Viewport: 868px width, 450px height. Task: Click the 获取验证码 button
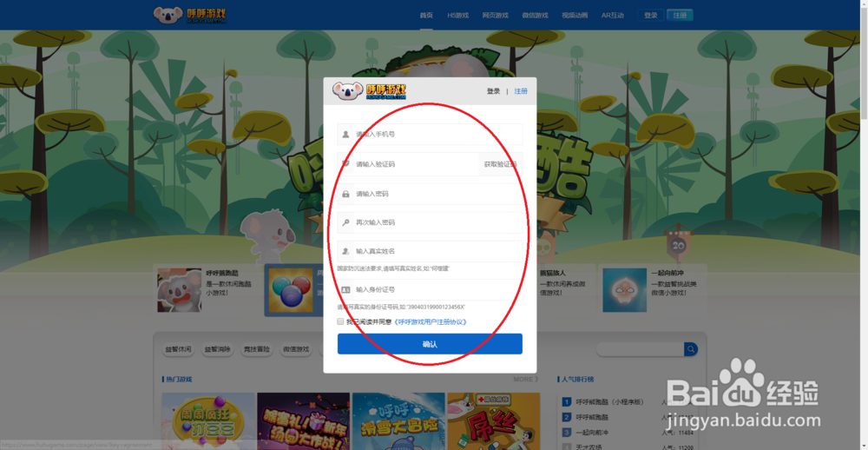(501, 164)
